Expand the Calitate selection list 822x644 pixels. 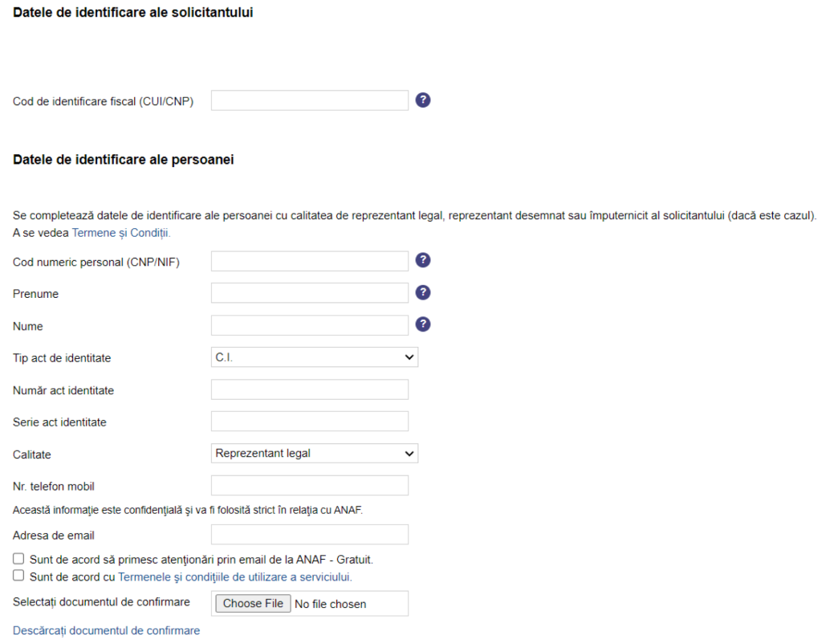click(314, 453)
